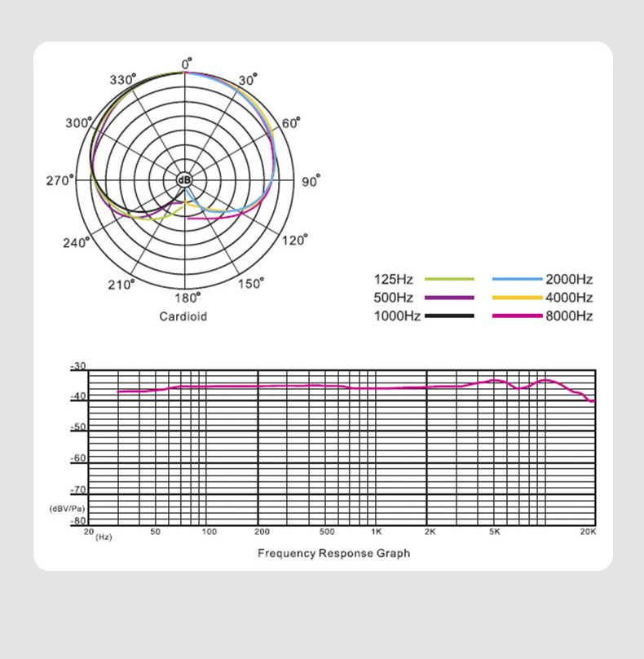This screenshot has width=644, height=659.
Task: Click the 2000Hz blue legend line
Action: 517,279
